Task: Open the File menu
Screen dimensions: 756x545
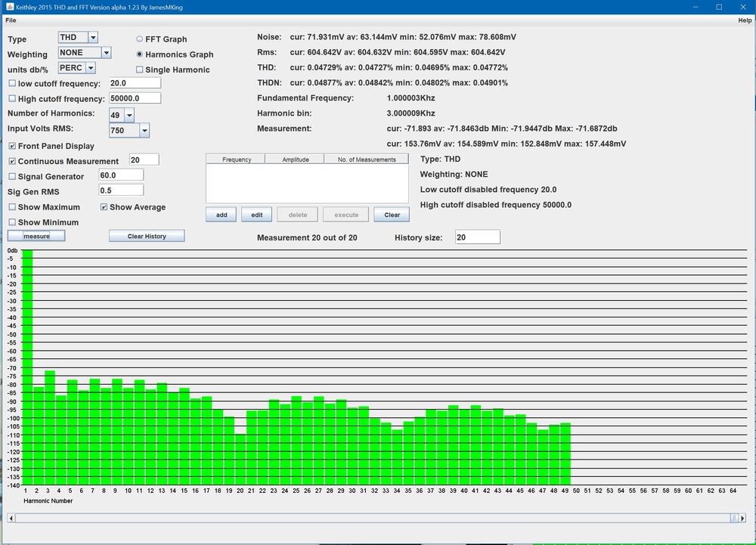Action: coord(11,20)
